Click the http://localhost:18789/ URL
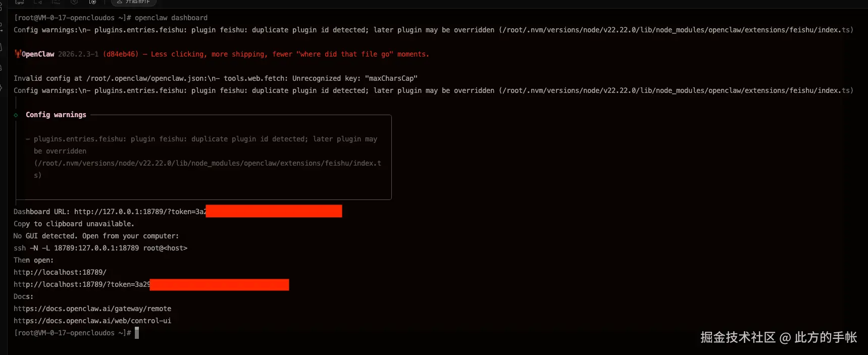The image size is (868, 355). (x=60, y=272)
